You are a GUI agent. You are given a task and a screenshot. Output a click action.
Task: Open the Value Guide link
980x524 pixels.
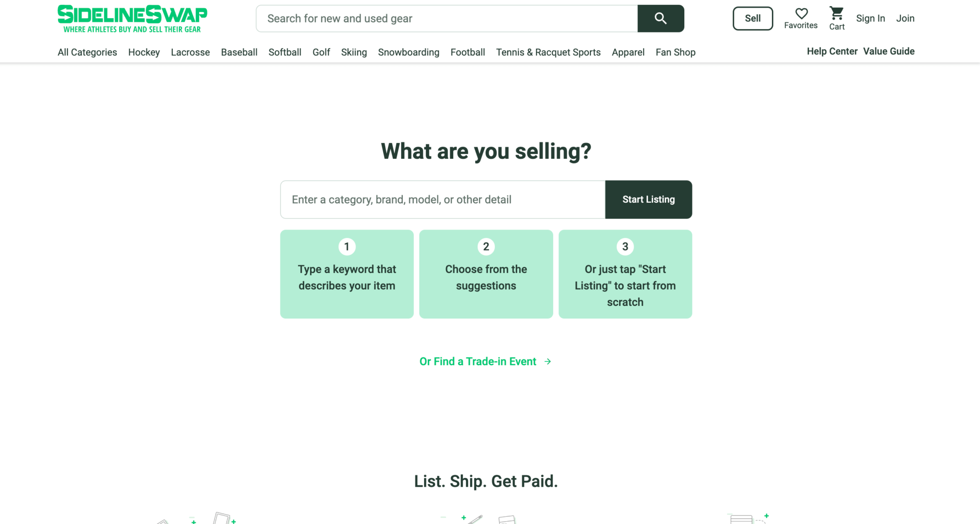click(x=889, y=51)
